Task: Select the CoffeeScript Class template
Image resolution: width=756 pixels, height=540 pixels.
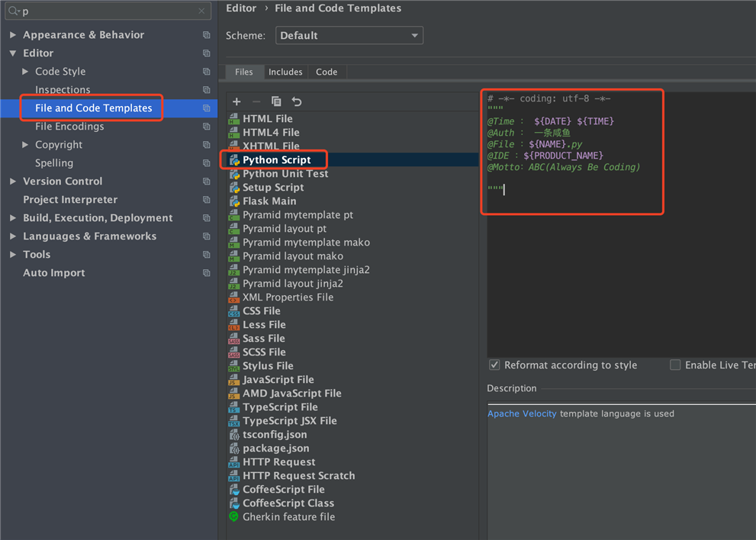Action: (288, 503)
